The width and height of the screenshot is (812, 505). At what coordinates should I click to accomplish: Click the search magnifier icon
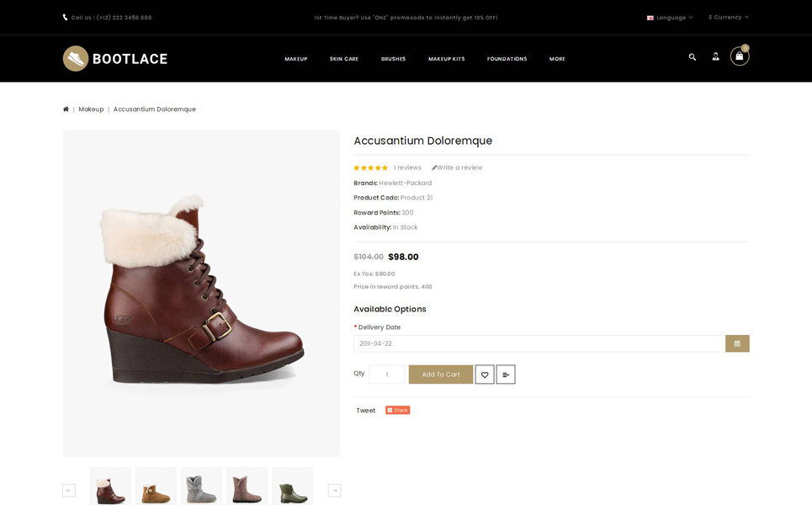click(693, 57)
